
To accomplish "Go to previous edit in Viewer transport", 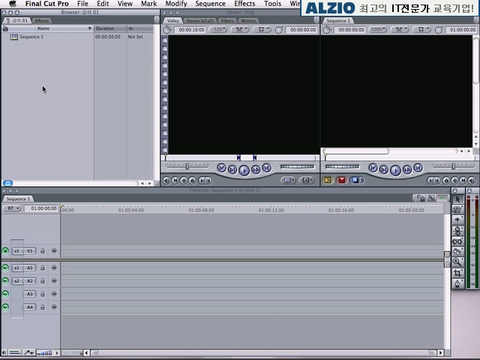I will point(222,168).
